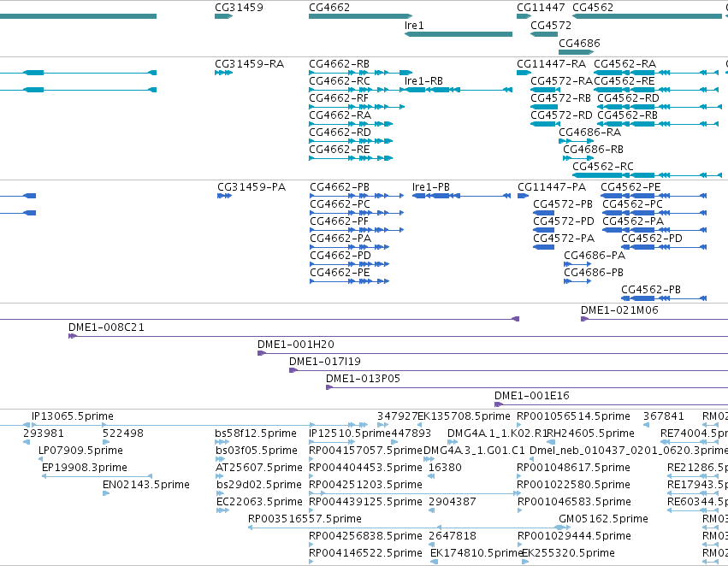Click transcript CG4686-RB
The height and width of the screenshot is (566, 728).
pyautogui.click(x=593, y=150)
